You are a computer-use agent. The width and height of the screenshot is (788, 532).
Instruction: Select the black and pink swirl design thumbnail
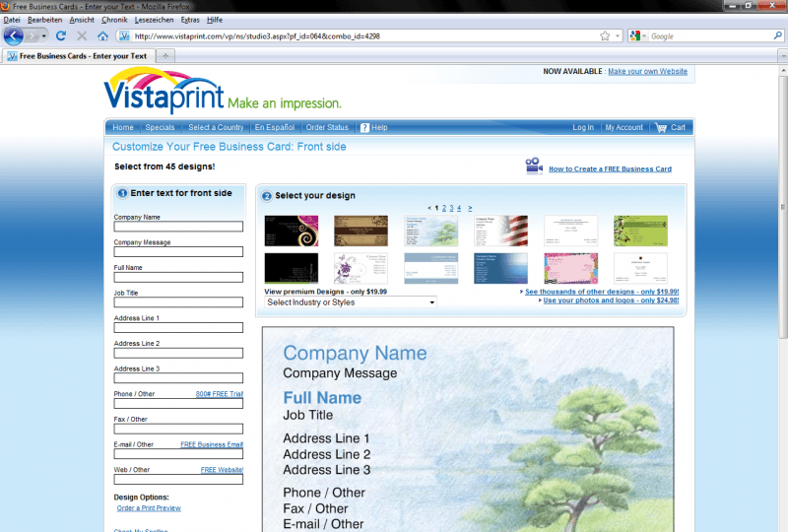[292, 231]
